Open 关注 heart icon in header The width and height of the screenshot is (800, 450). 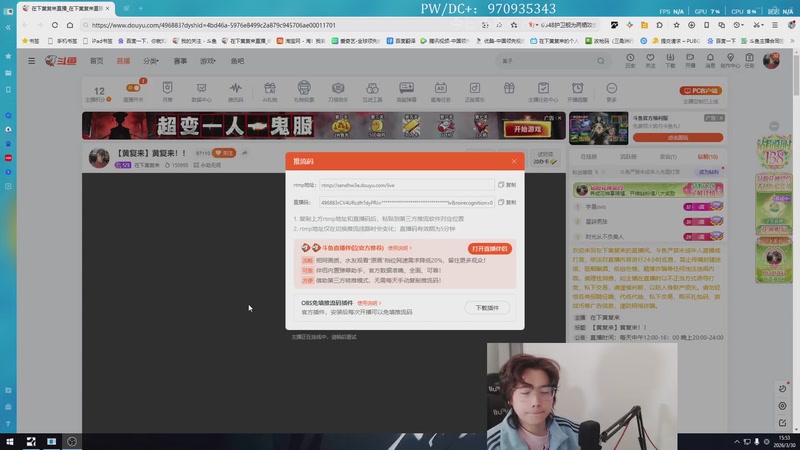[x=650, y=60]
